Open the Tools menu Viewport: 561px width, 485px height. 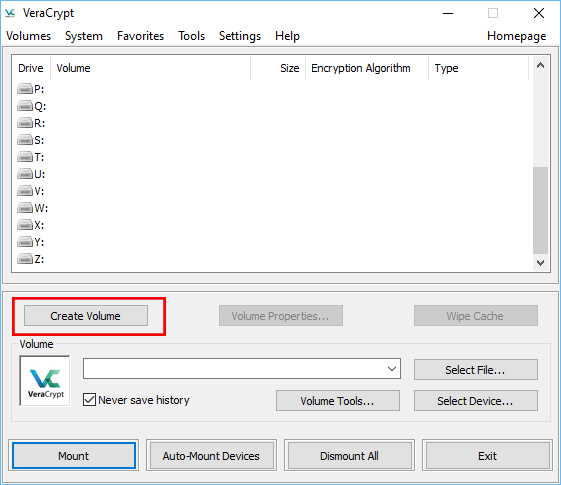[192, 36]
